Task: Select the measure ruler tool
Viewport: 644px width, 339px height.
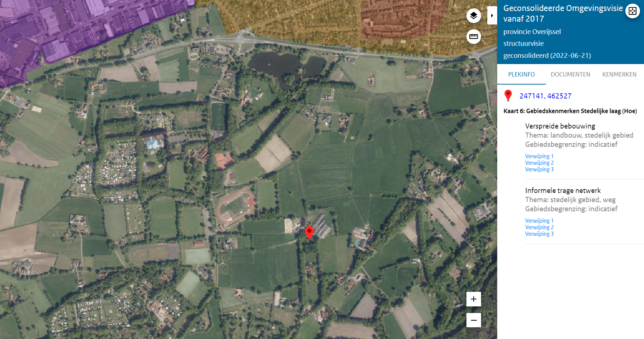Action: pos(473,37)
